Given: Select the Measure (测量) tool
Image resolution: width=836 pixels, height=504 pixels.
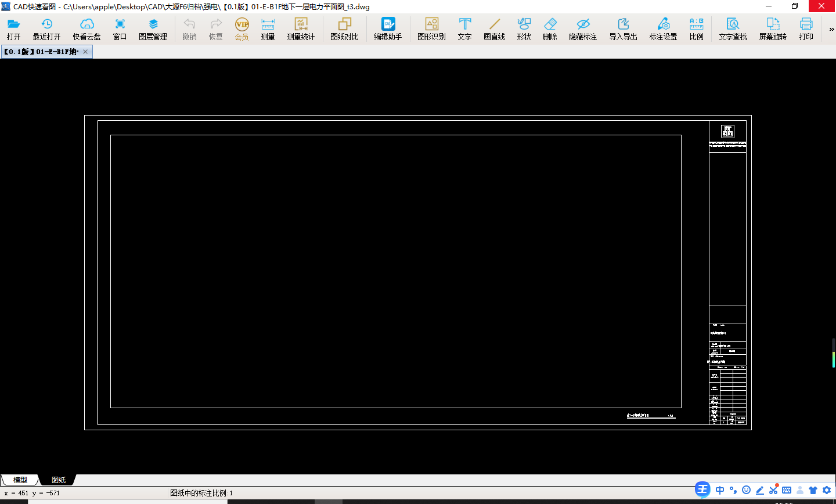Looking at the screenshot, I should [x=268, y=28].
